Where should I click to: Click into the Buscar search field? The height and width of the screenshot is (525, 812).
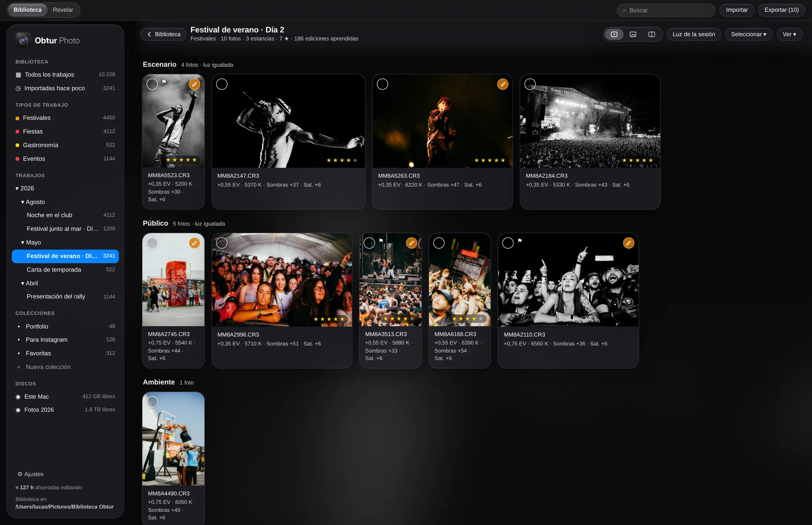(666, 10)
